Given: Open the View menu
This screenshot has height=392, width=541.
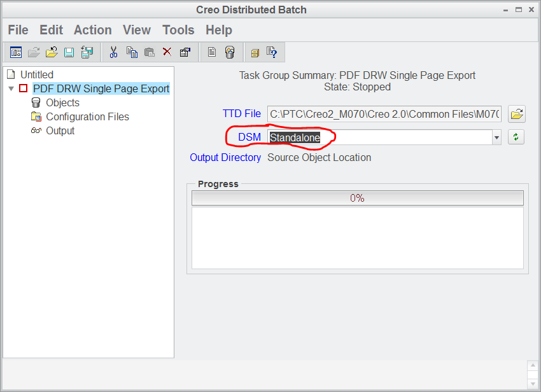Looking at the screenshot, I should (x=137, y=30).
